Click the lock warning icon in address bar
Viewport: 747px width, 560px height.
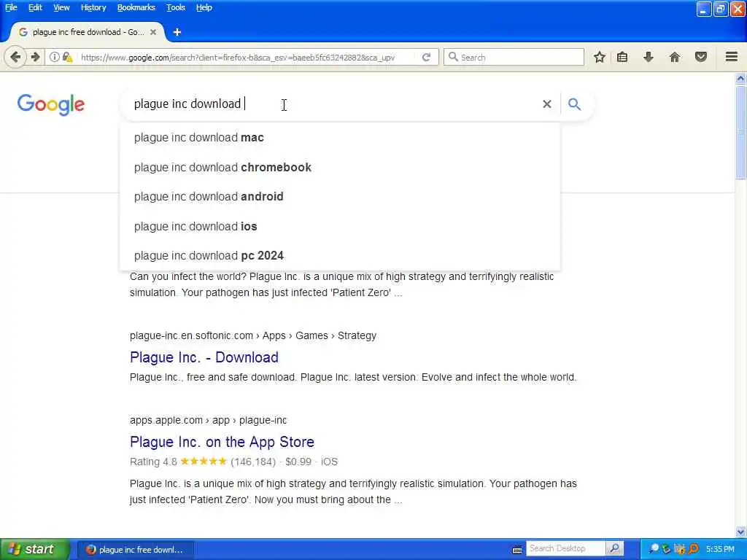pos(68,57)
